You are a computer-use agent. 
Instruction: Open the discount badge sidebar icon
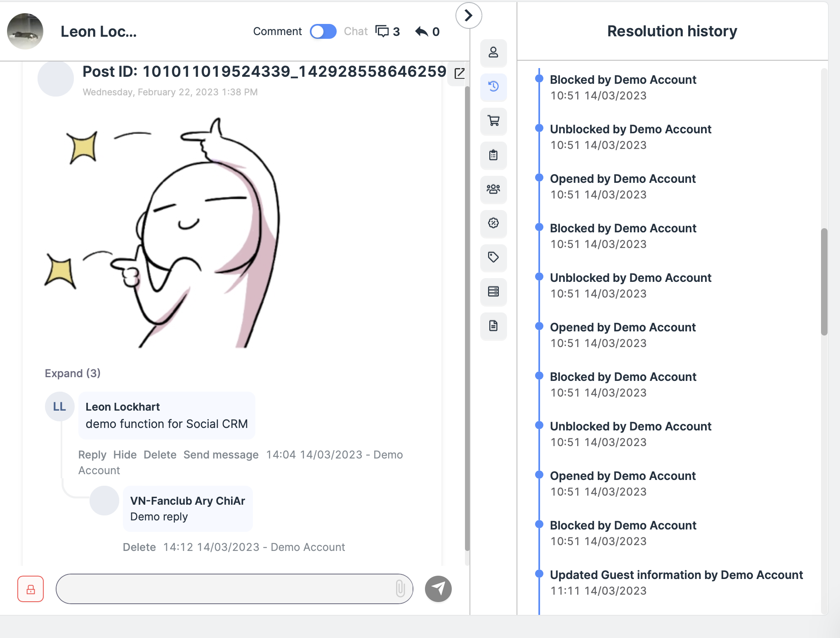(493, 223)
